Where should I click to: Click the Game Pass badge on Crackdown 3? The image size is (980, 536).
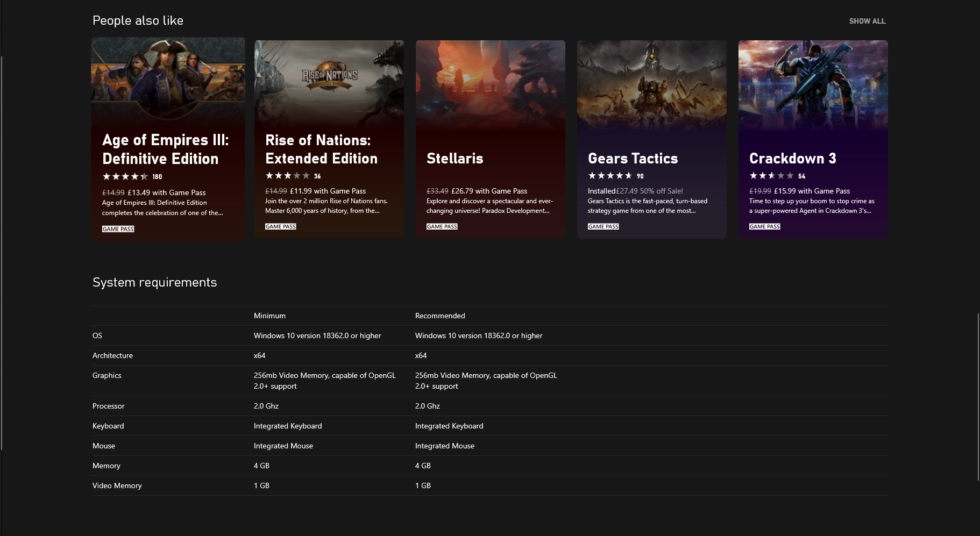click(765, 226)
